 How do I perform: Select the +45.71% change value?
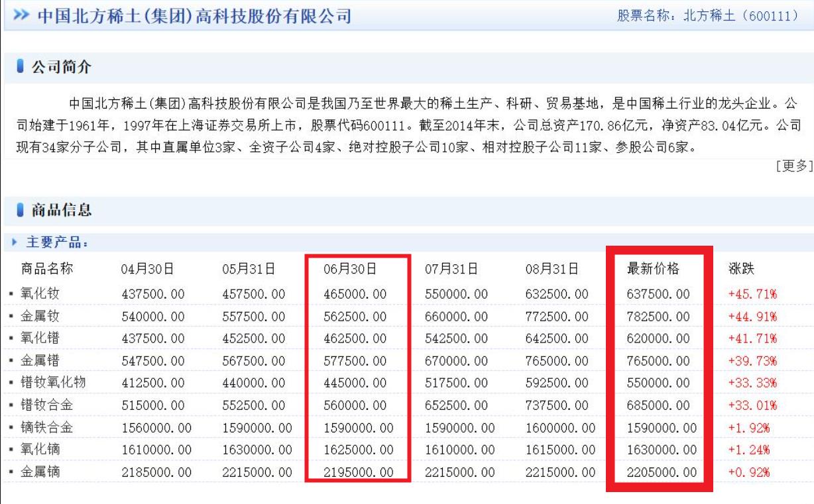point(752,294)
